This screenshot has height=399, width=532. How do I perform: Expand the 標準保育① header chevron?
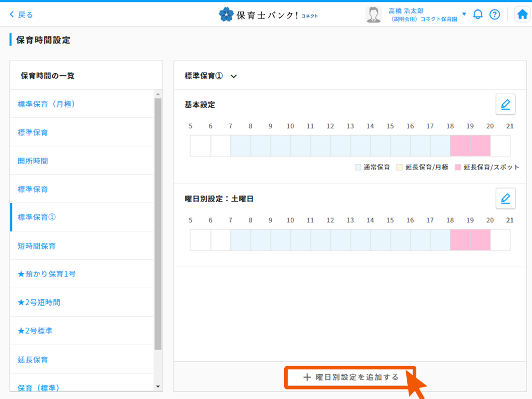click(233, 76)
